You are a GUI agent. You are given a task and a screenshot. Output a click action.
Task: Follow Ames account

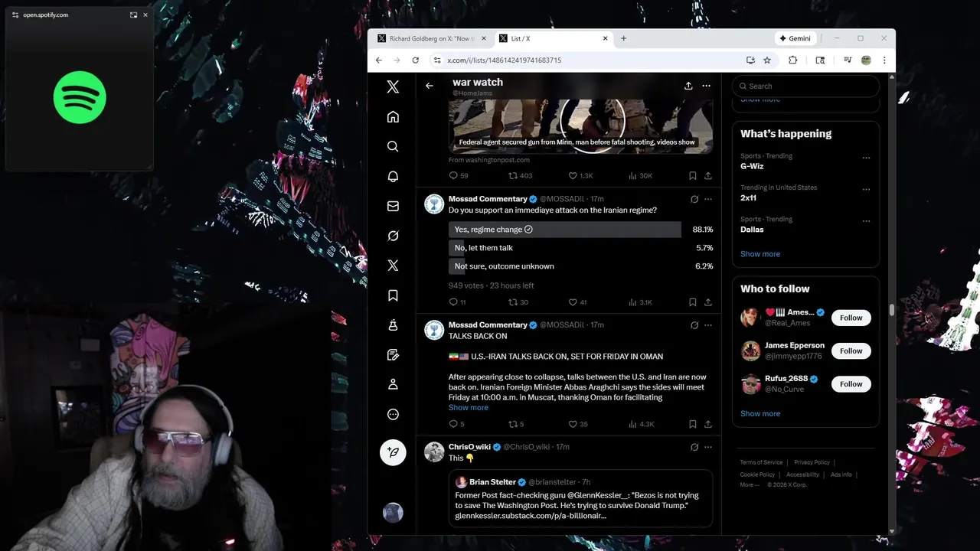coord(851,318)
